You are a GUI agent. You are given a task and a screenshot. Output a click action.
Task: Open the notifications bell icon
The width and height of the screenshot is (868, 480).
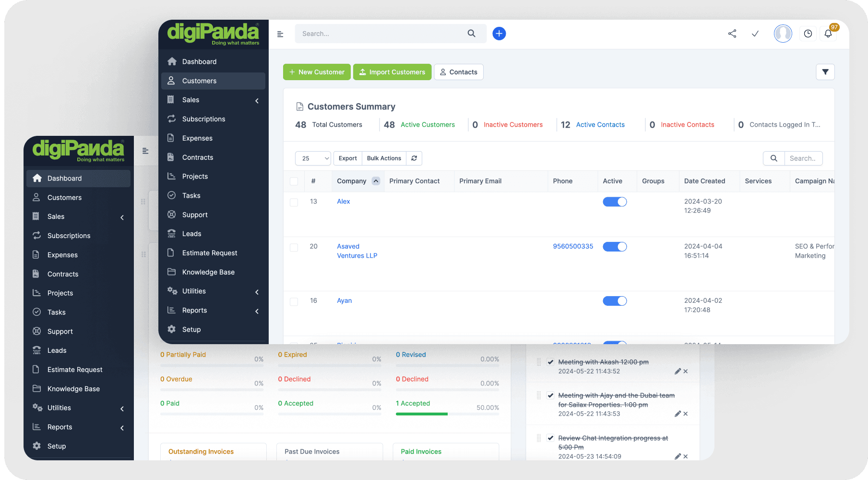pyautogui.click(x=828, y=34)
